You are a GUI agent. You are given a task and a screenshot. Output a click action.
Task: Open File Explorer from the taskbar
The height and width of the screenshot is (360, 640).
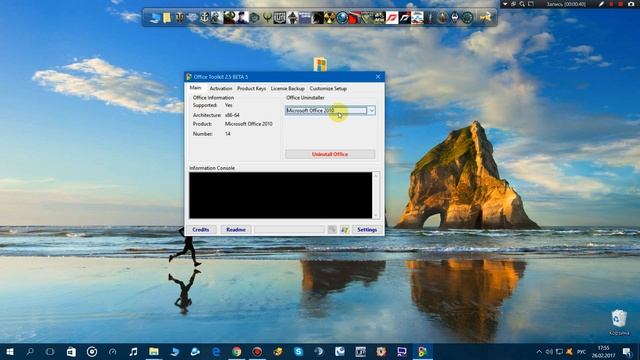[154, 351]
